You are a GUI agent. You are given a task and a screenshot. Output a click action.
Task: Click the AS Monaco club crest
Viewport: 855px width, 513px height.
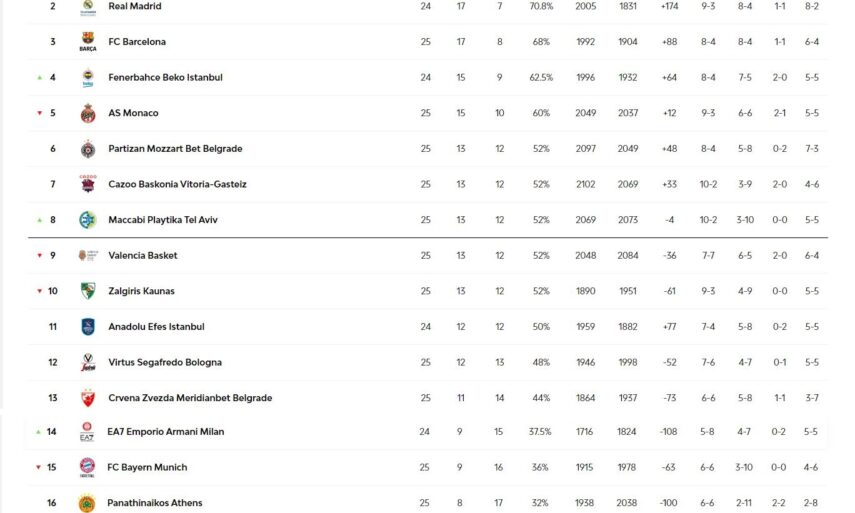tap(87, 113)
